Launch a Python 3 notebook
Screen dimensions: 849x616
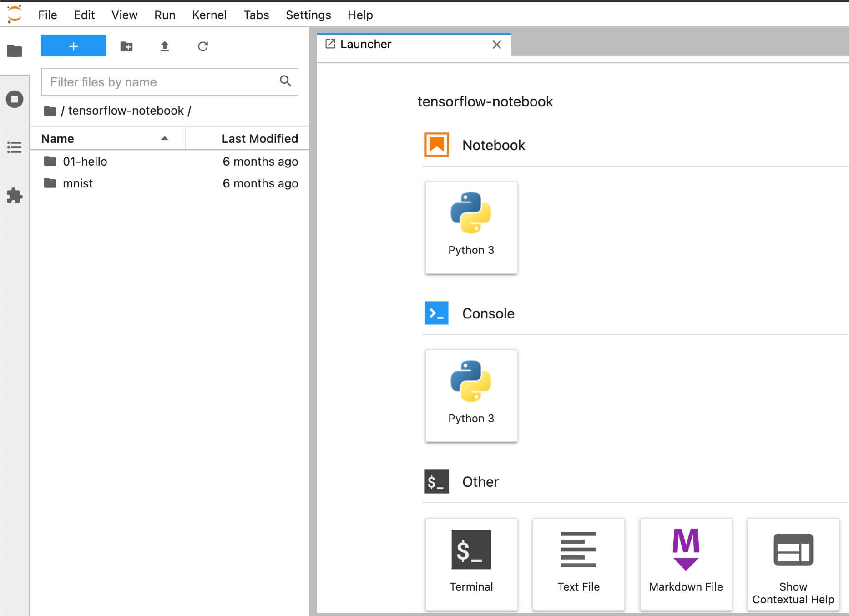coord(471,227)
